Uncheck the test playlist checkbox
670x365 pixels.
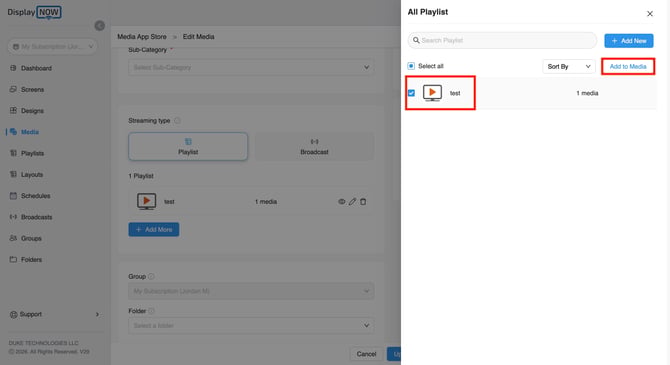pos(411,93)
